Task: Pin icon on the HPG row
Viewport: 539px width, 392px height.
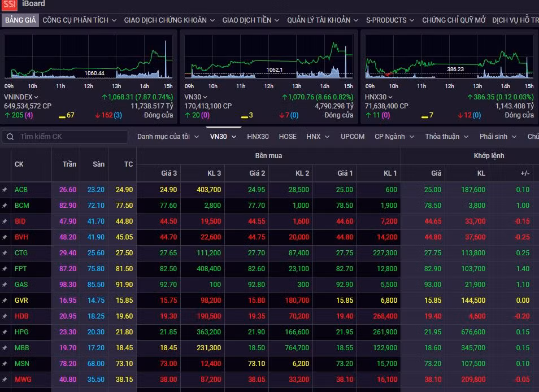Action: pyautogui.click(x=5, y=332)
